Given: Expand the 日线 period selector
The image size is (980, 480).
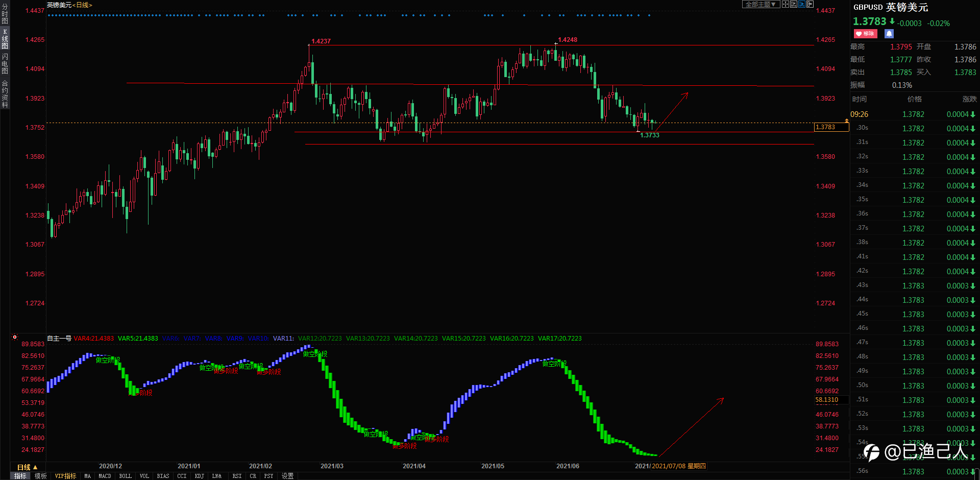Looking at the screenshot, I should point(28,467).
